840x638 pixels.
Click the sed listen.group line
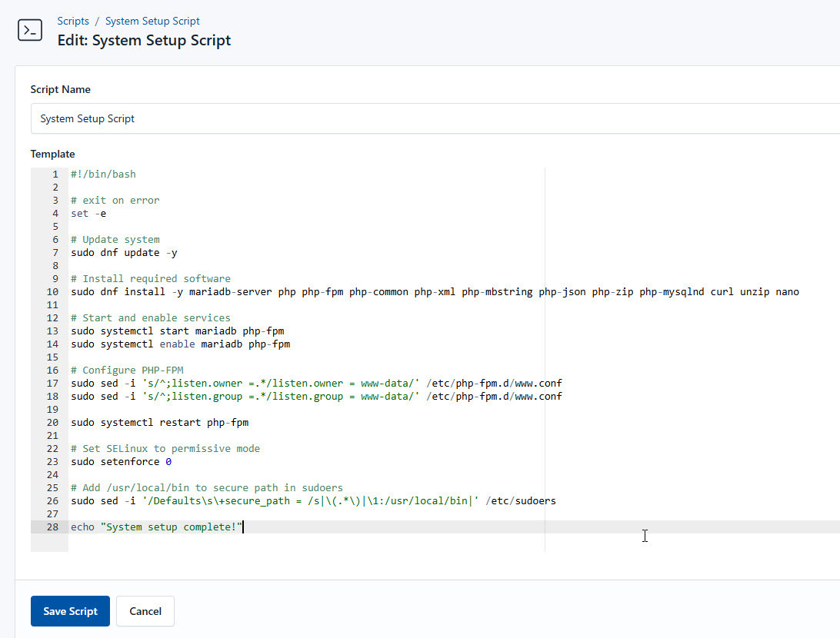pos(316,396)
